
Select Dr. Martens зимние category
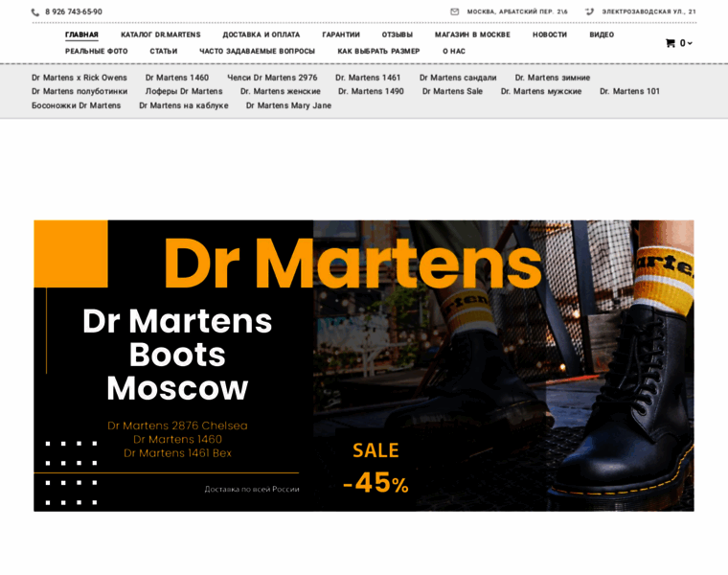coord(553,78)
